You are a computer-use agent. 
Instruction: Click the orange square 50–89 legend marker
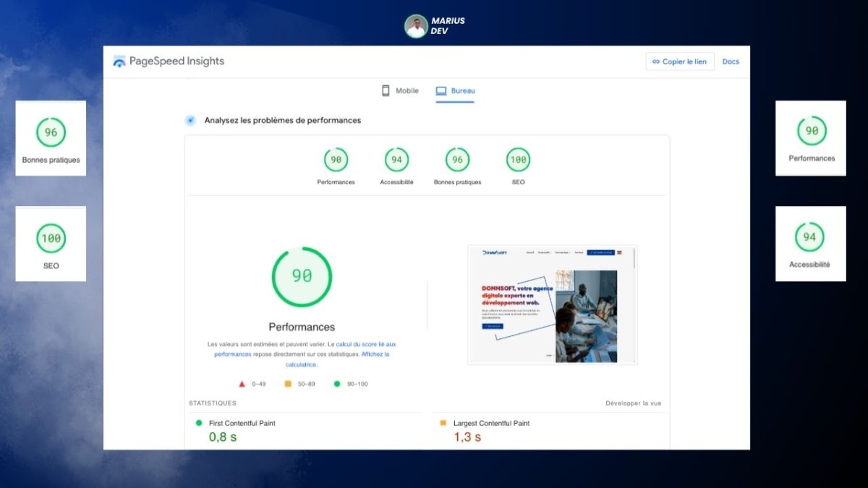point(288,384)
